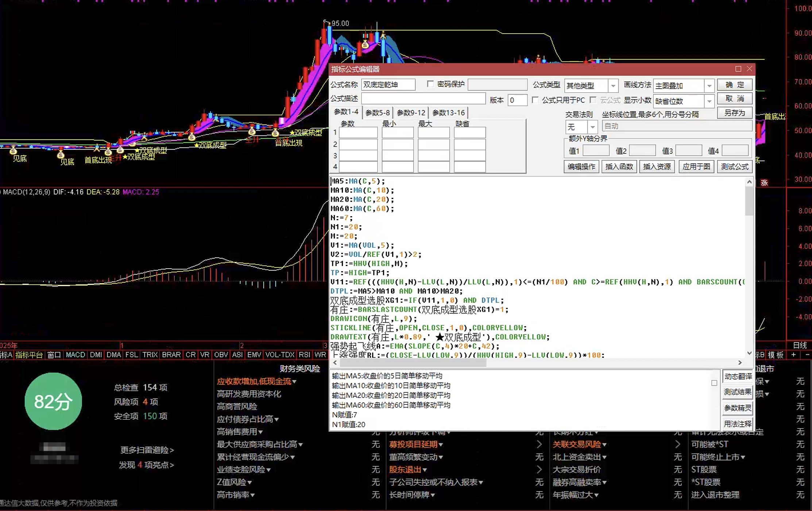Select the MACD indicator tab
Viewport: 812px width, 511px height.
[76, 355]
